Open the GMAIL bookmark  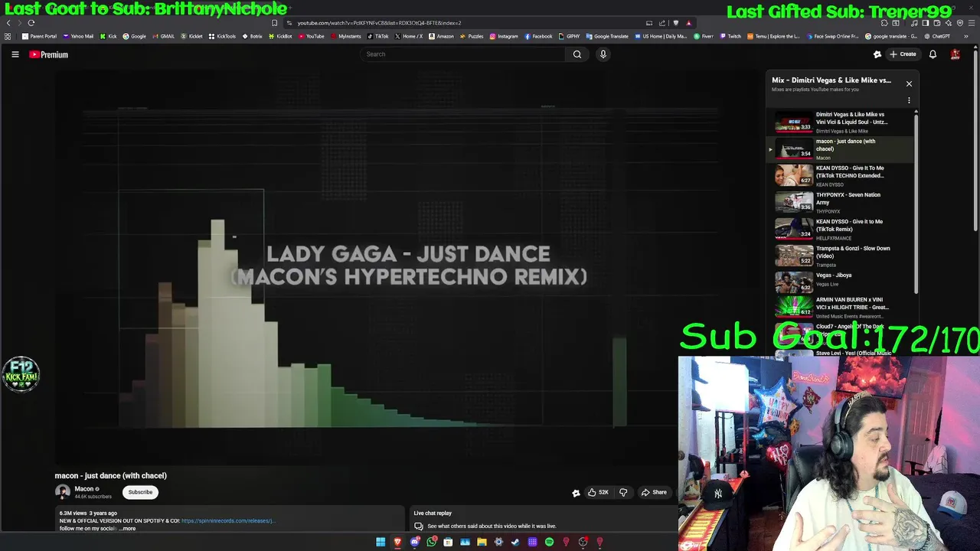[x=164, y=36]
